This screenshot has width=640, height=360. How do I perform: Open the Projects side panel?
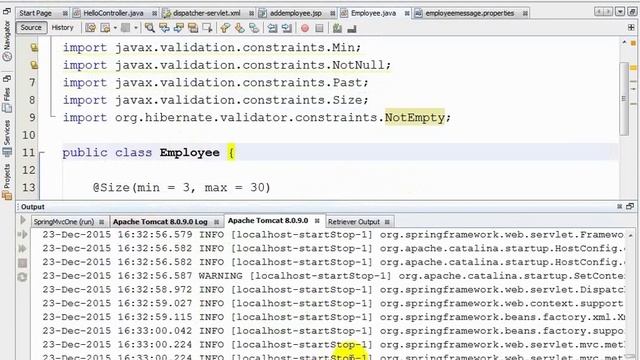(x=7, y=182)
